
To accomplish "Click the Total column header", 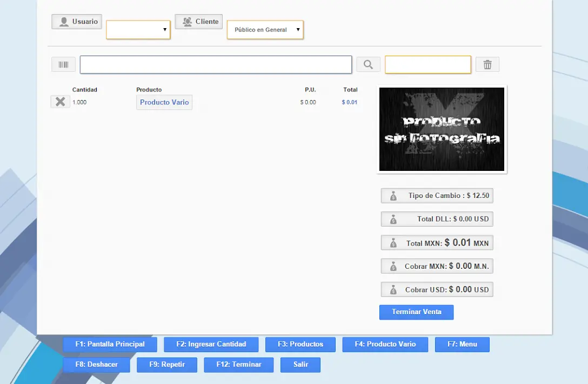I will point(350,90).
